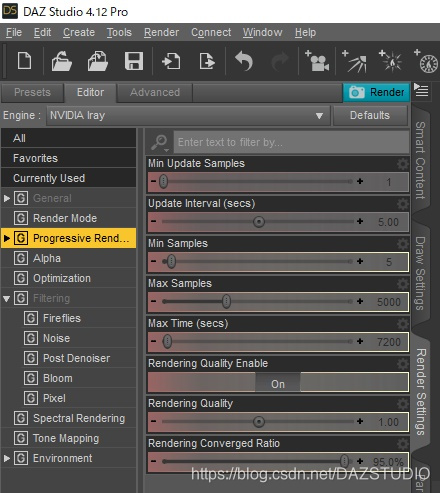Click the New Scene file icon
Screen dimensions: 440x493
coord(24,61)
